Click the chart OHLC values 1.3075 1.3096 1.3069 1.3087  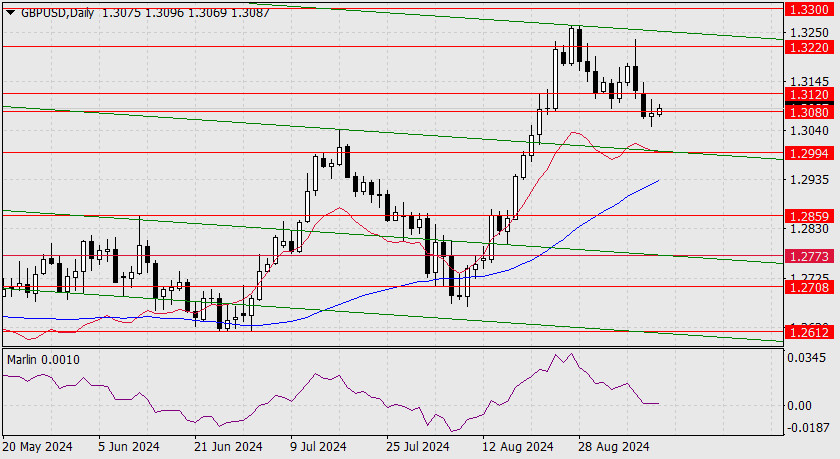(185, 12)
